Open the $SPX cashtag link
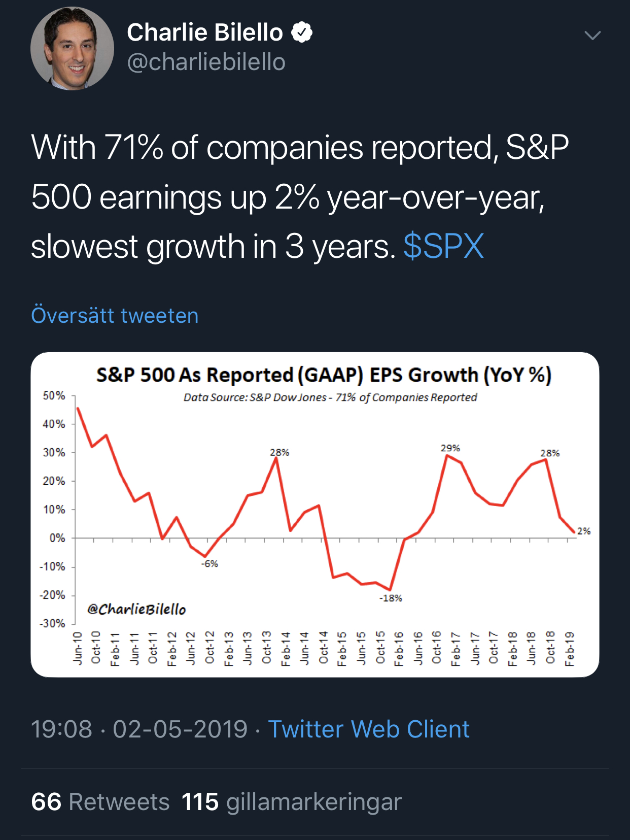Viewport: 630px width, 840px height. click(x=443, y=247)
